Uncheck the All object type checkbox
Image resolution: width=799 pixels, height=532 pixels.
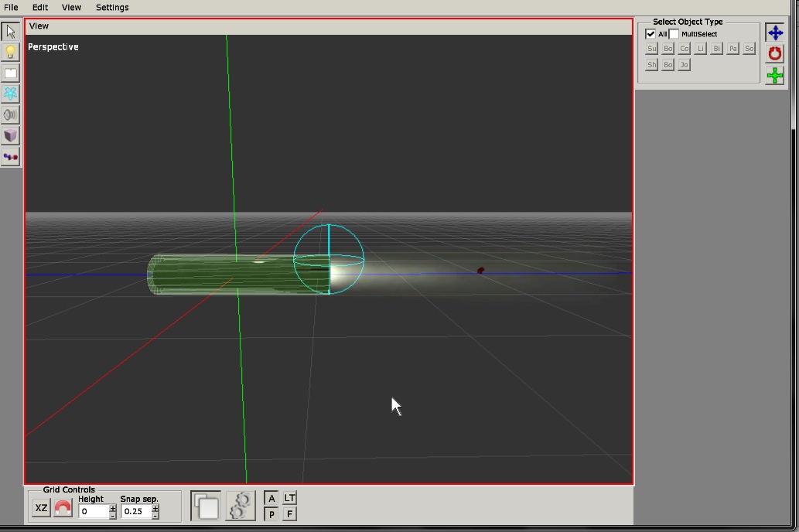650,34
